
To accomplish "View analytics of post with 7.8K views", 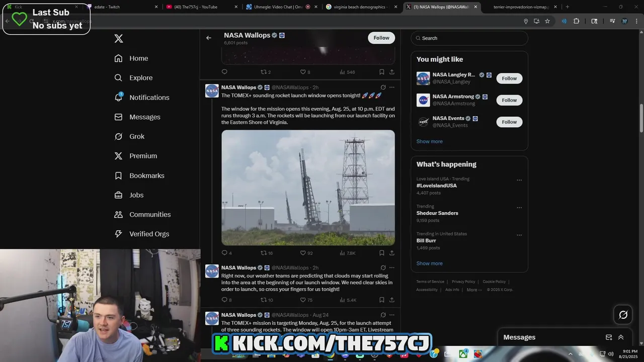I will pos(347,253).
